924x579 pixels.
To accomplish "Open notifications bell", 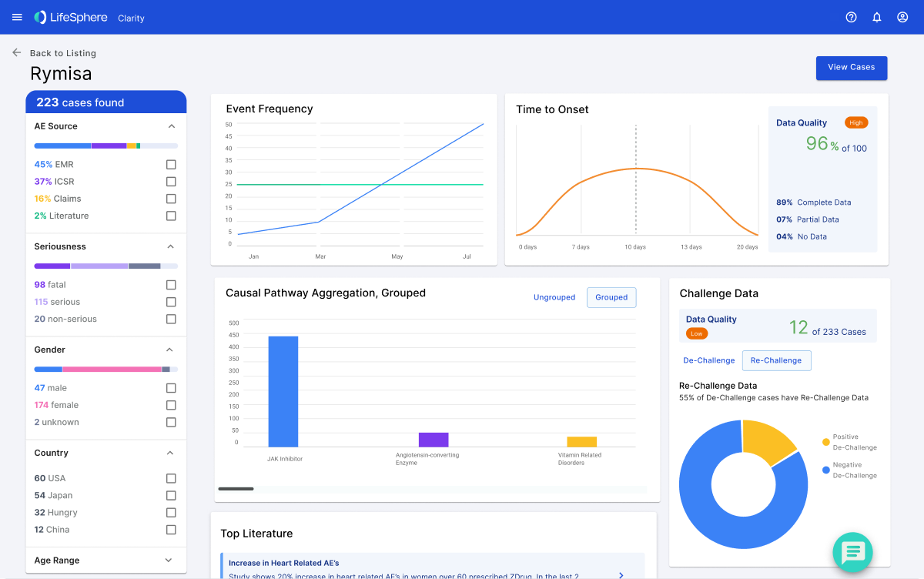I will (x=876, y=17).
